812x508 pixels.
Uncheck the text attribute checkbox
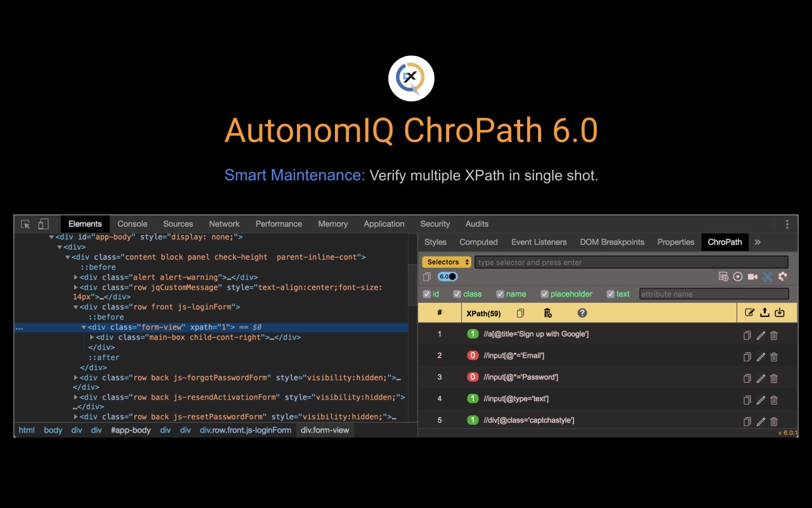tap(610, 294)
